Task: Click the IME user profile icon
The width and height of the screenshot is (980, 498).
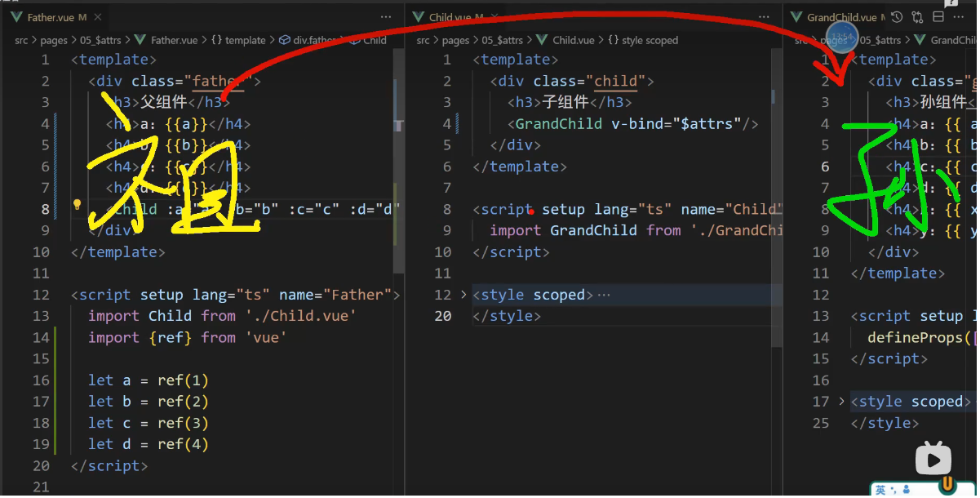Action: [905, 491]
